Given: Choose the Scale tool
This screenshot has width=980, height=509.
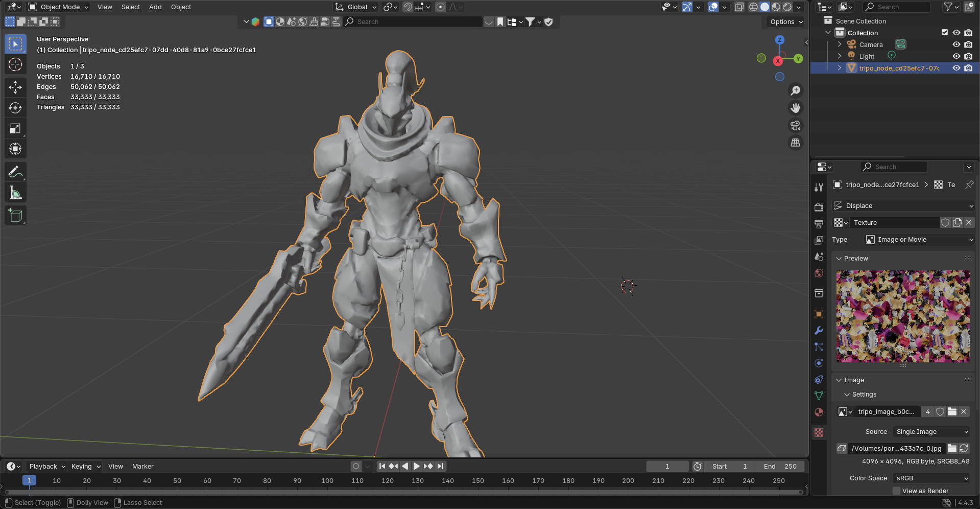Looking at the screenshot, I should click(x=15, y=128).
